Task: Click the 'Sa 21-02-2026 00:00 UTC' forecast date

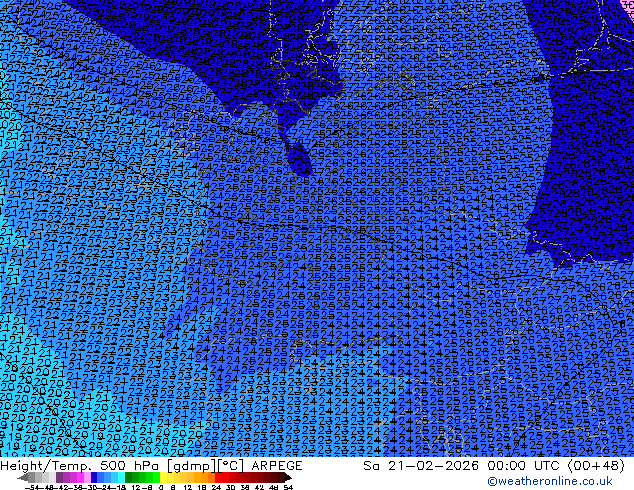Action: click(x=462, y=466)
